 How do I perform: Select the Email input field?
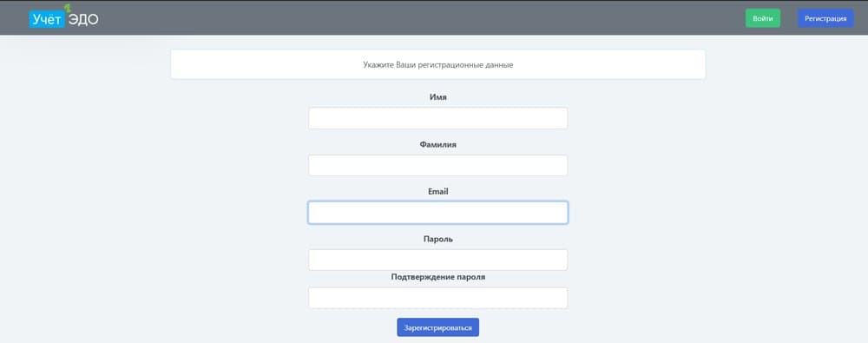(437, 213)
